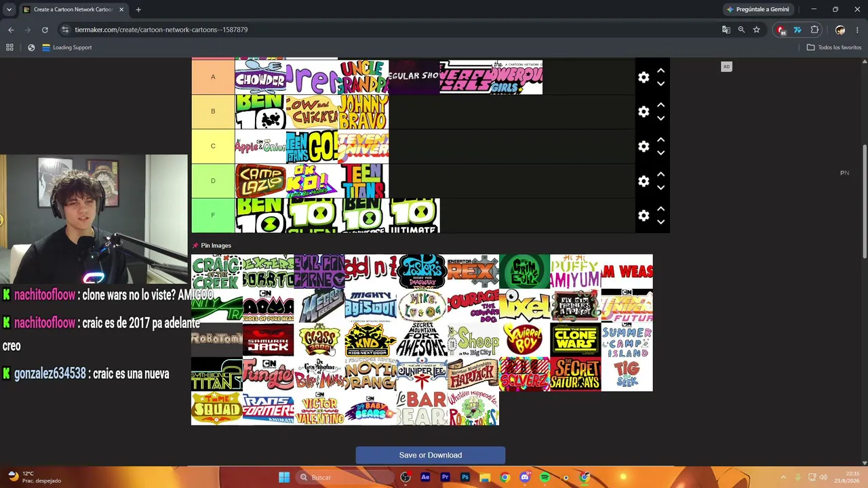
Task: Open the weather widget on taskbar
Action: pos(36,477)
